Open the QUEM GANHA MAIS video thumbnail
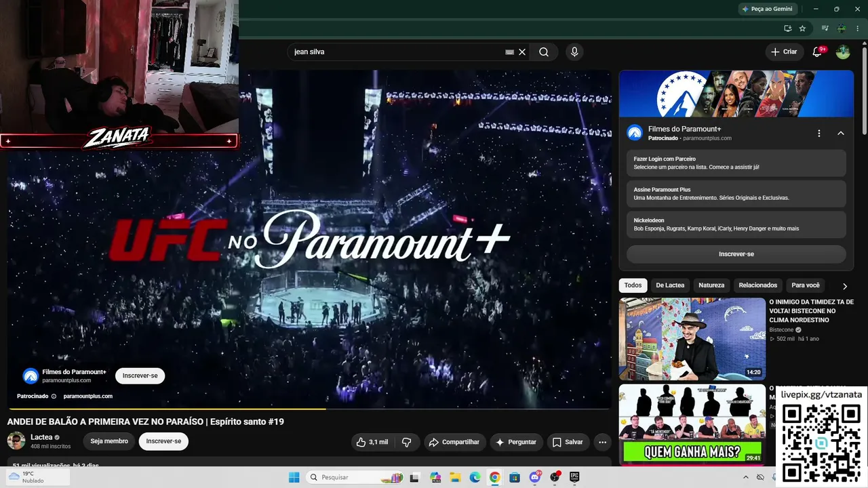Image resolution: width=868 pixels, height=488 pixels. pos(692,425)
